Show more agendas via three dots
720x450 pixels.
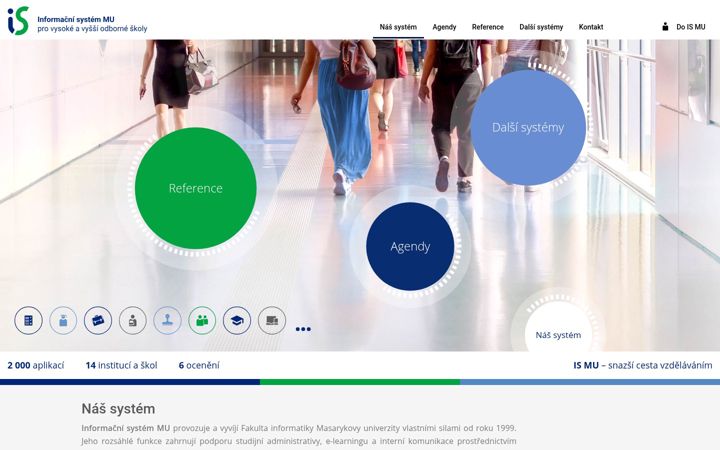[303, 329]
